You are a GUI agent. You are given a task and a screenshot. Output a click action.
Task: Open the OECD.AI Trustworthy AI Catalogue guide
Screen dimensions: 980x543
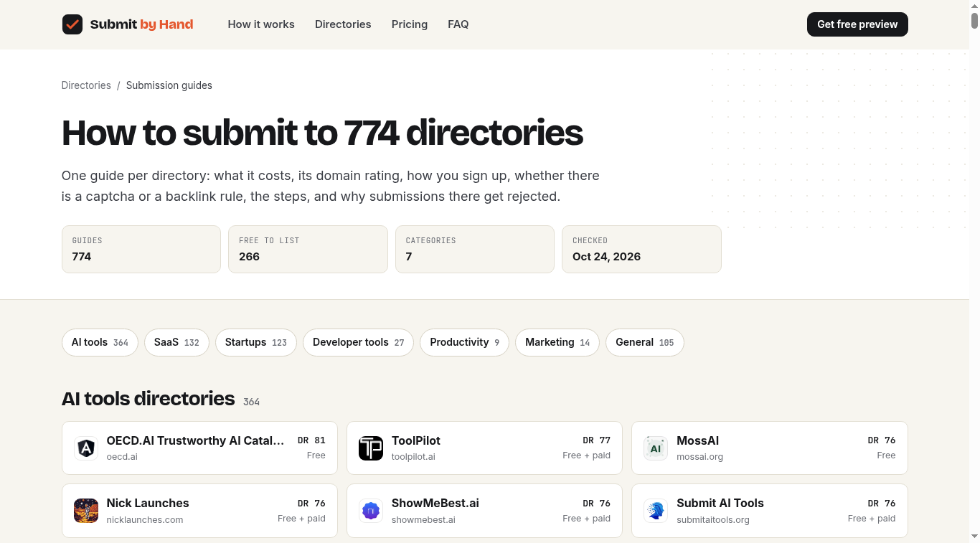pyautogui.click(x=199, y=448)
